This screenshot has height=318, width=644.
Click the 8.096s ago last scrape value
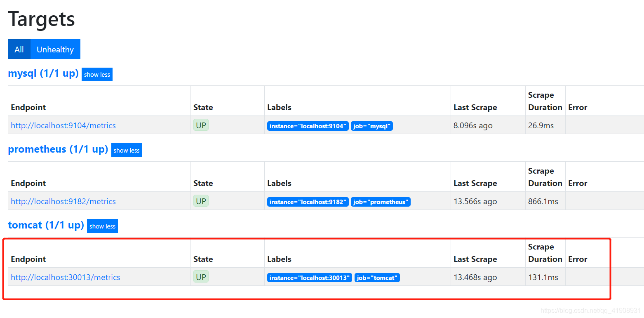pyautogui.click(x=473, y=125)
